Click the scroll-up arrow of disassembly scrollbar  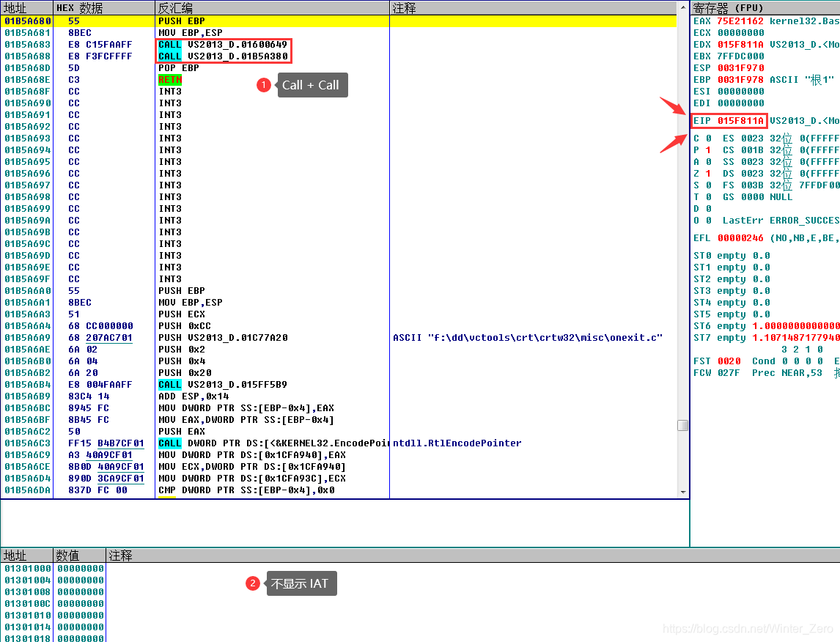683,7
